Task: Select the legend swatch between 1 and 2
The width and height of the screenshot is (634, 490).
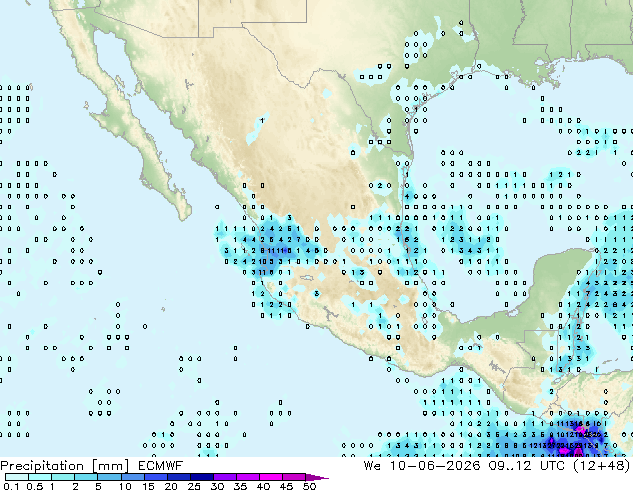Action: (x=63, y=477)
